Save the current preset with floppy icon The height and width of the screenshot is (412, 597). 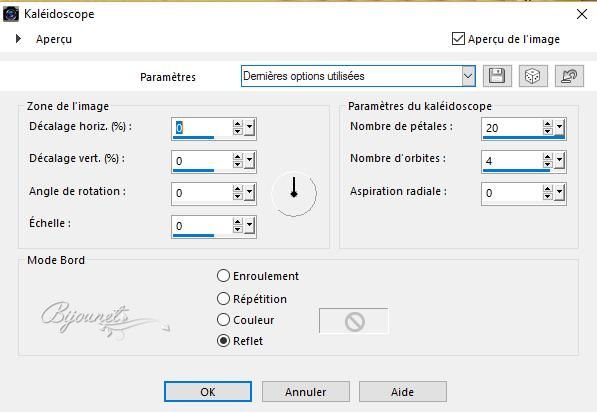point(497,76)
